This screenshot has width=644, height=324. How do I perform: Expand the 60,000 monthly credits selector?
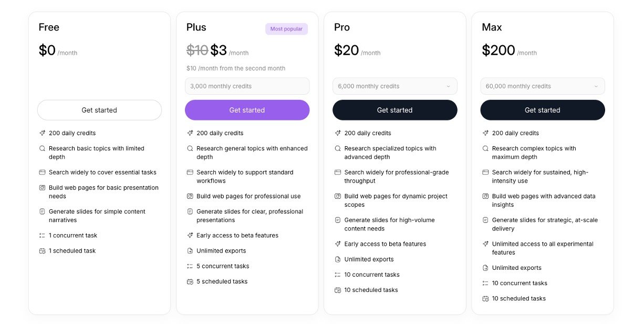542,86
